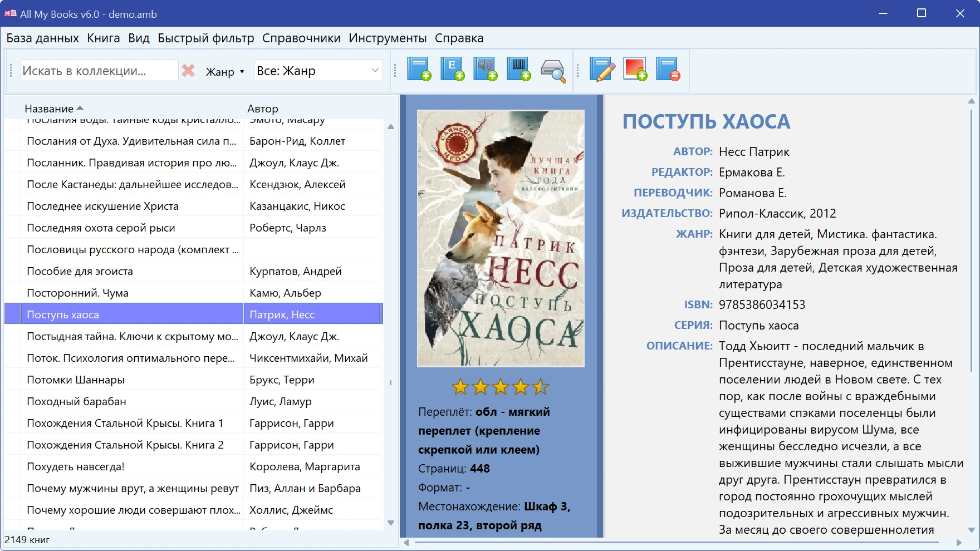Image resolution: width=980 pixels, height=551 pixels.
Task: Click the Delete book icon
Action: 668,70
